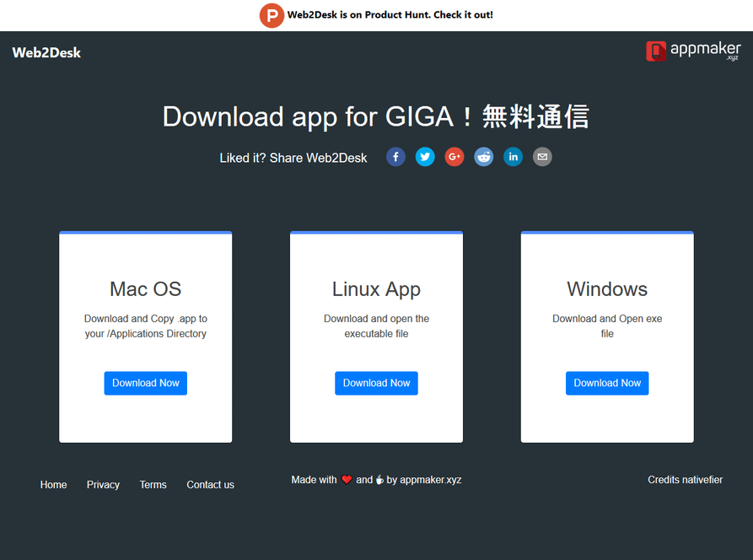
Task: Share Web2Desk on Reddit
Action: (484, 157)
